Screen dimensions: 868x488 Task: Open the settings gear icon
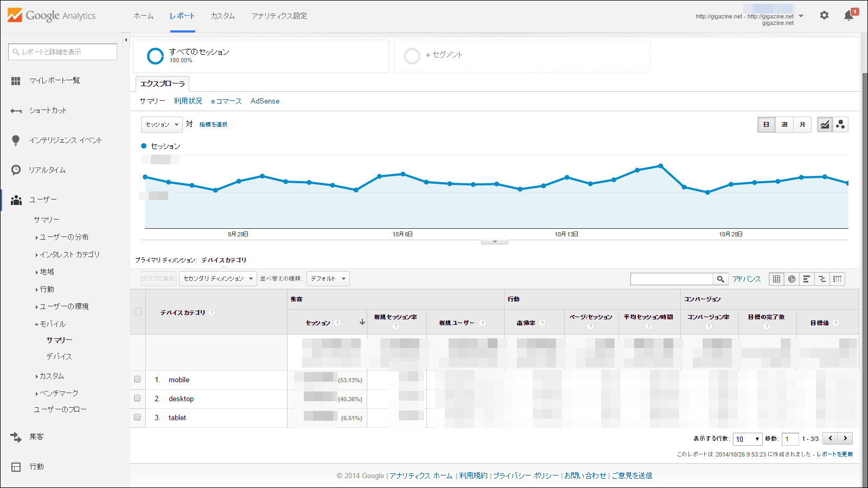coord(824,15)
